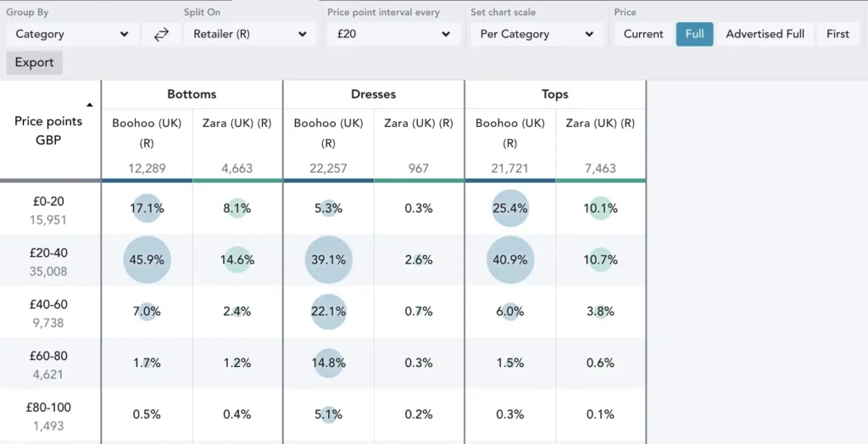Click the swap Group By and Split icon

point(161,34)
